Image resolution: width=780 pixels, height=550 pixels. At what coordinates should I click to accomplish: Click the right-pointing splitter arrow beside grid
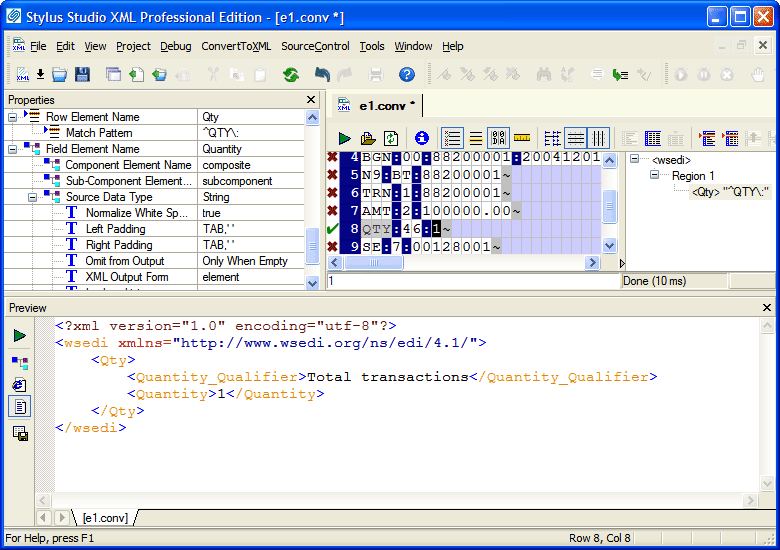pos(622,264)
